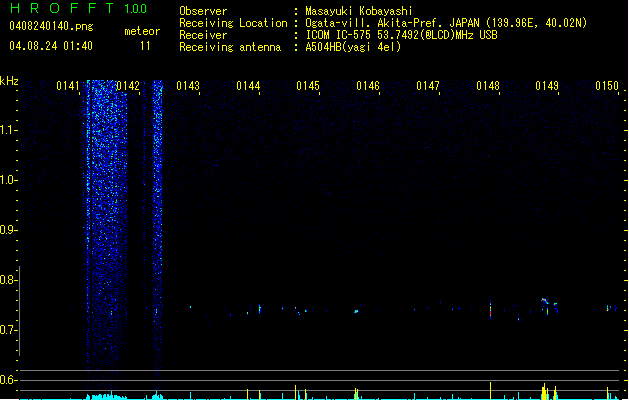Click the 0146 time marker
Viewport: 629px width, 400px height.
pyautogui.click(x=368, y=86)
